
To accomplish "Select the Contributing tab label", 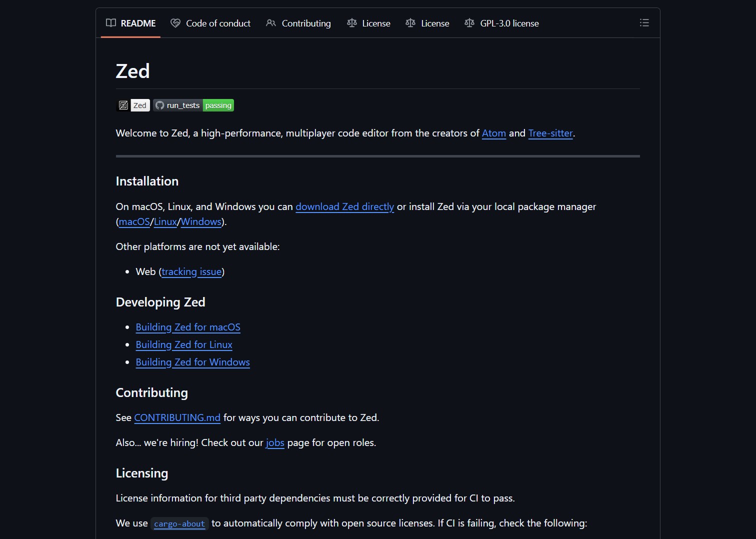I will [306, 23].
